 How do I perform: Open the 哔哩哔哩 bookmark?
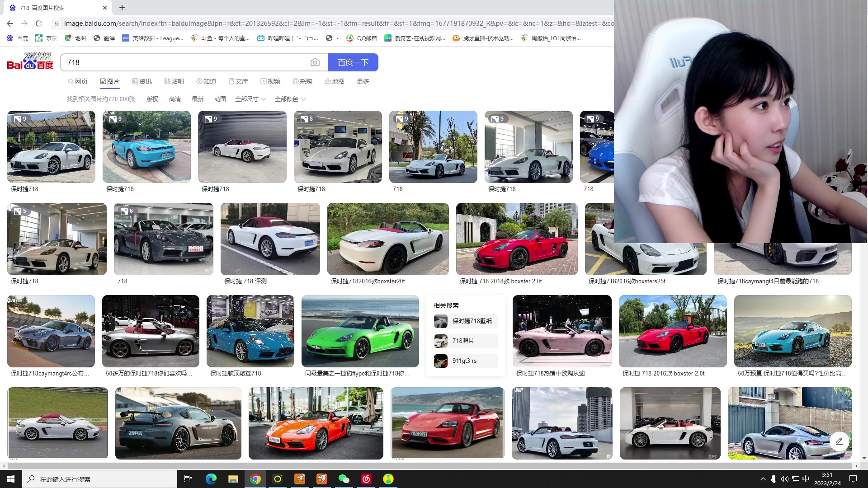coord(288,38)
